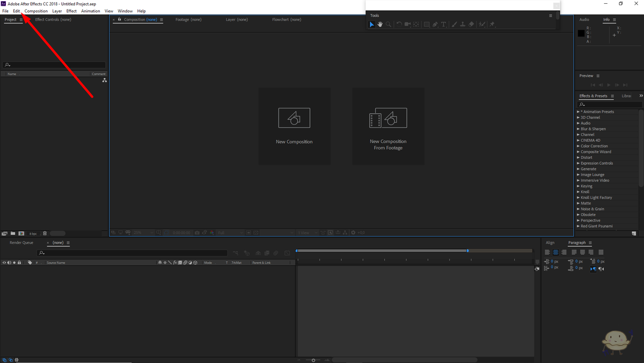Switch to the Effect Controls tab
Viewport: 644px width, 363px height.
[x=53, y=19]
